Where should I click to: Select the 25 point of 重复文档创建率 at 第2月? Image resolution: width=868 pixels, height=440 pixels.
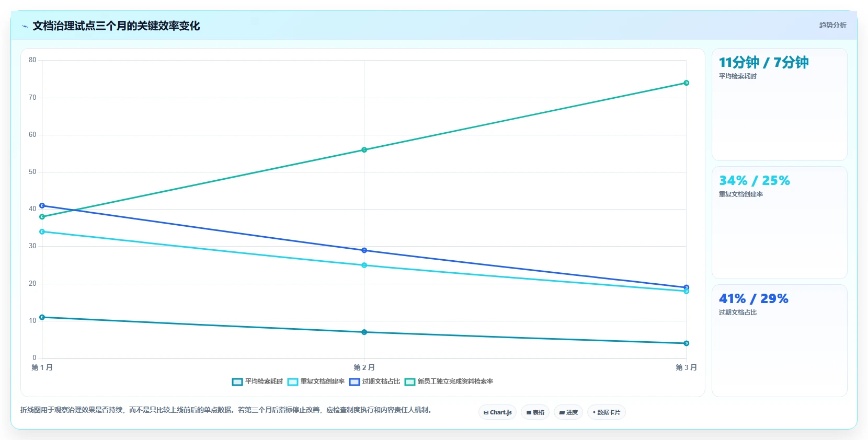pos(364,265)
